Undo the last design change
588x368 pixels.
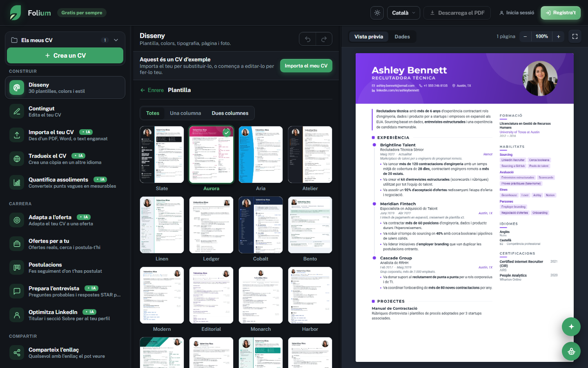[307, 39]
